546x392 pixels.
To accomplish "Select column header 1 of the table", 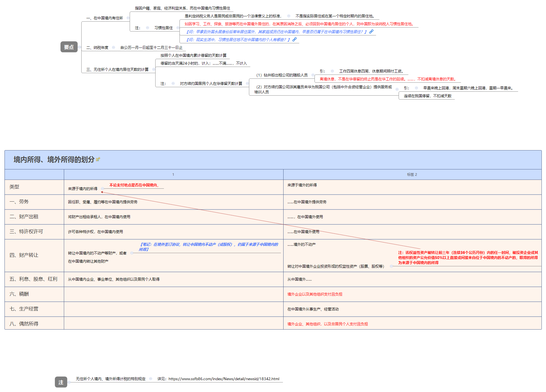I will coord(173,174).
